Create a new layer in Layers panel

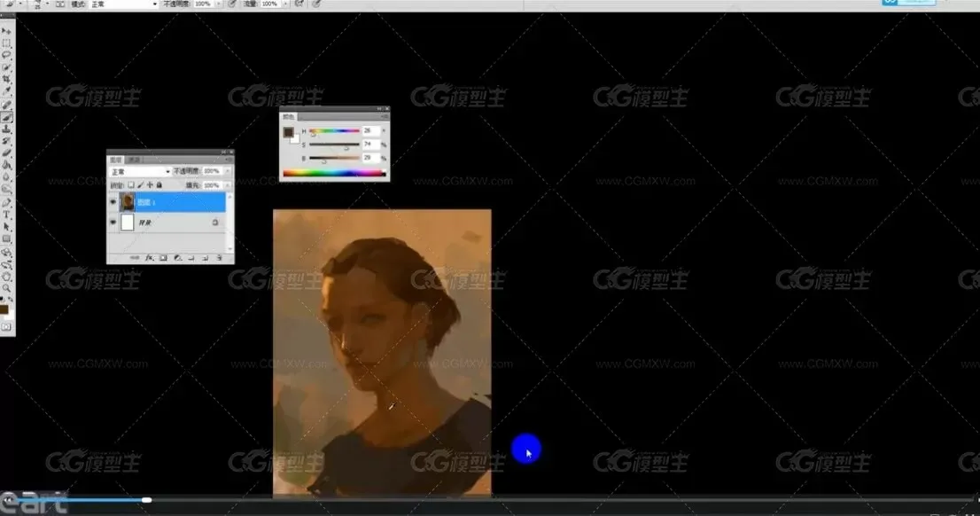click(205, 258)
